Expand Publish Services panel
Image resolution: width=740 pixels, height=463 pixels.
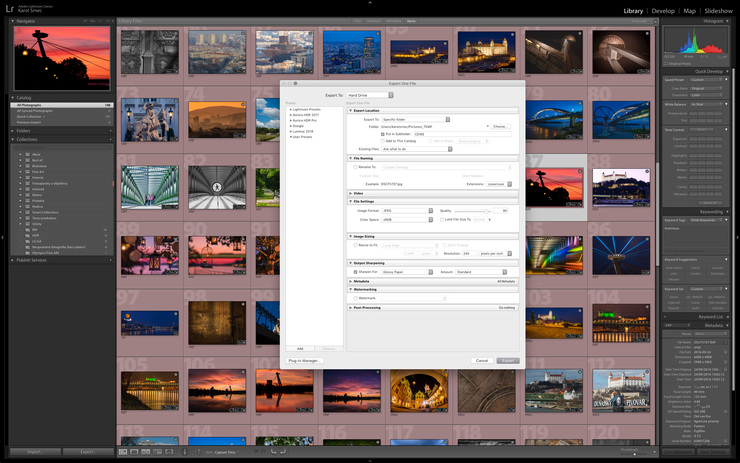(13, 260)
